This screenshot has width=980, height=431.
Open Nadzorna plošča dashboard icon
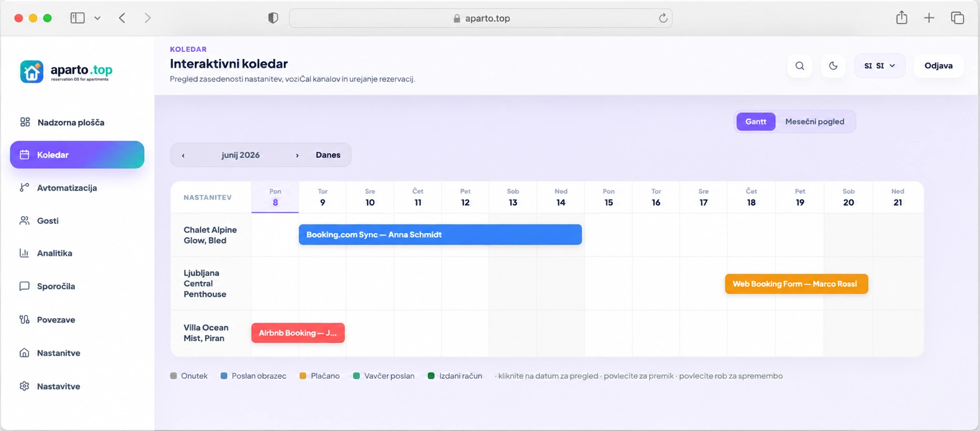coord(25,122)
